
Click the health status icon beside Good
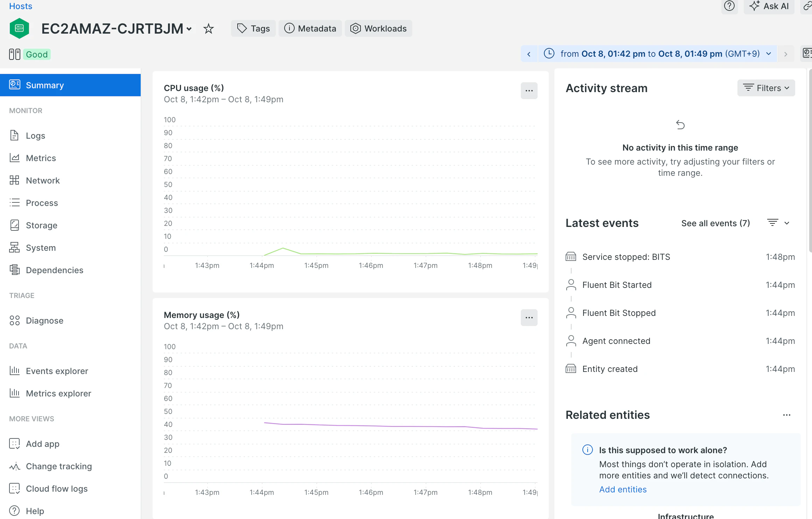click(x=15, y=54)
